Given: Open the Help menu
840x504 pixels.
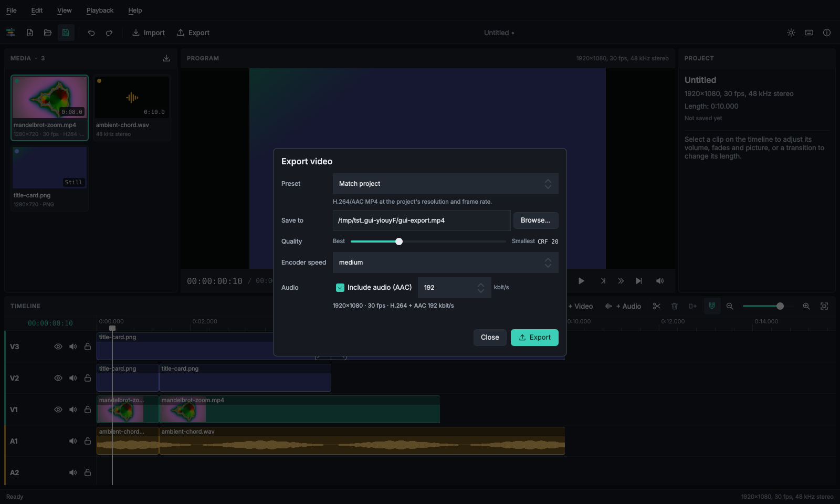Looking at the screenshot, I should point(135,10).
